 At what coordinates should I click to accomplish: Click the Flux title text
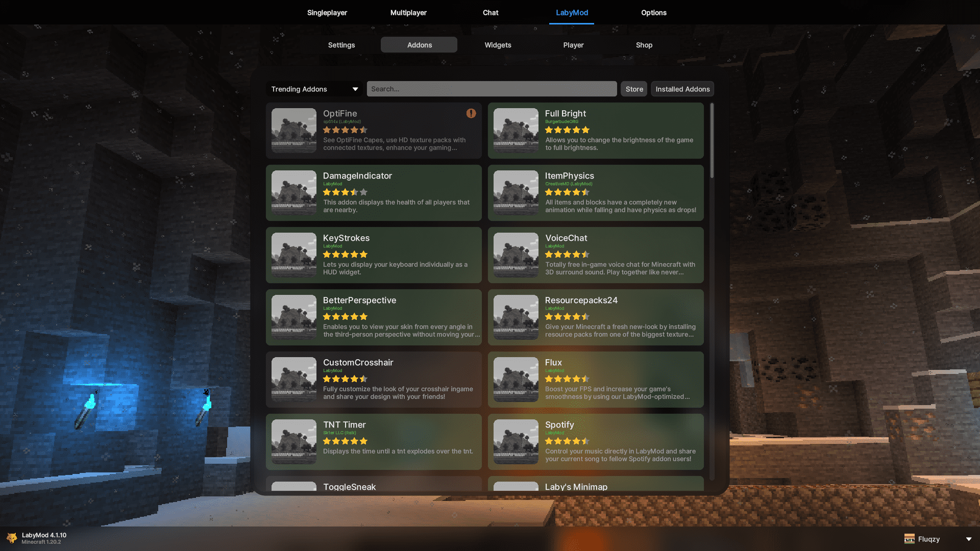coord(553,362)
